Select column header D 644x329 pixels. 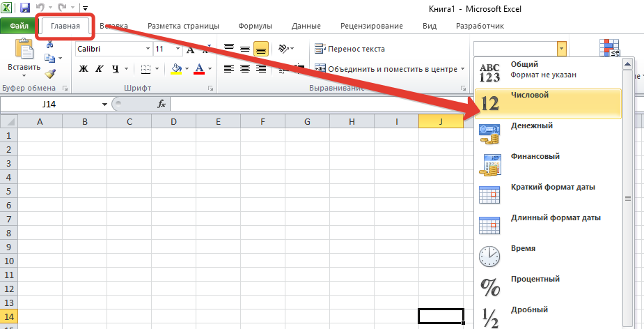pos(174,121)
